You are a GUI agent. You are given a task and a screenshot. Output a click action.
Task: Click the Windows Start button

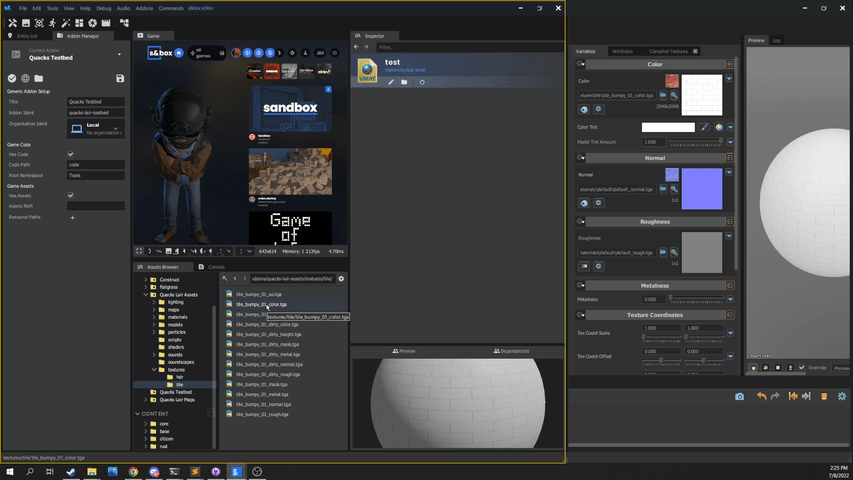(10, 472)
